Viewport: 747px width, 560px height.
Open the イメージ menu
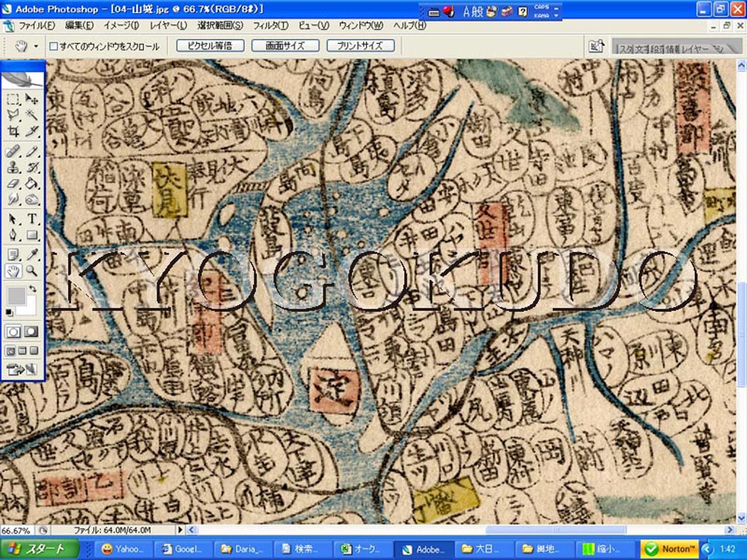(121, 26)
